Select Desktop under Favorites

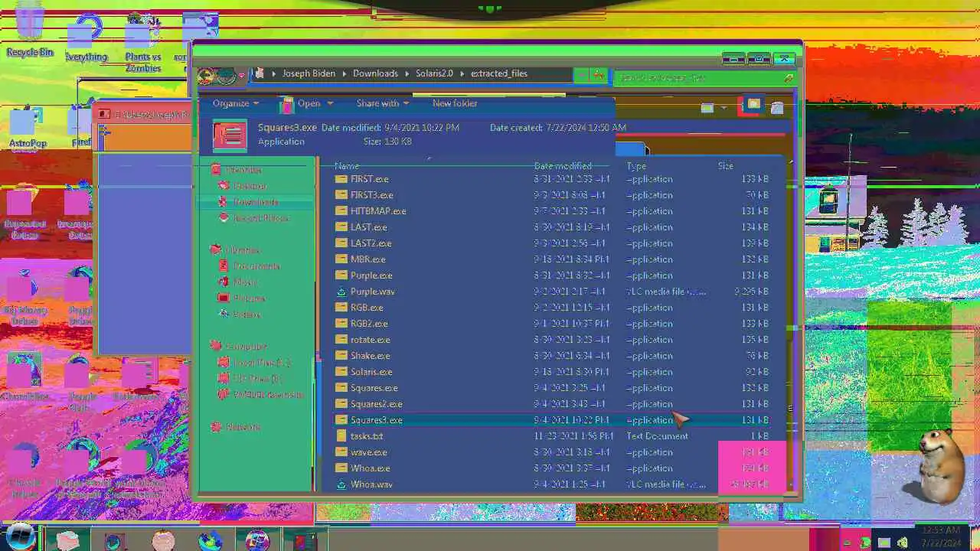(x=243, y=186)
